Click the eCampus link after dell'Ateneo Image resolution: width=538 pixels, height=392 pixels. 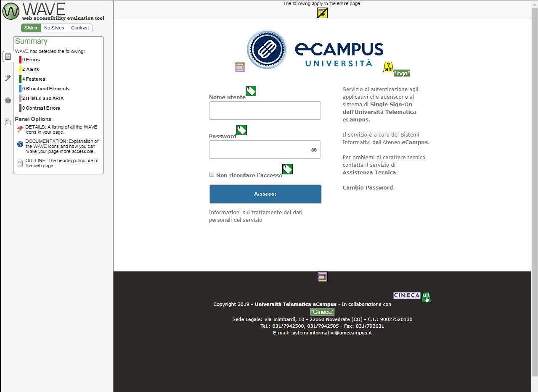coord(415,142)
